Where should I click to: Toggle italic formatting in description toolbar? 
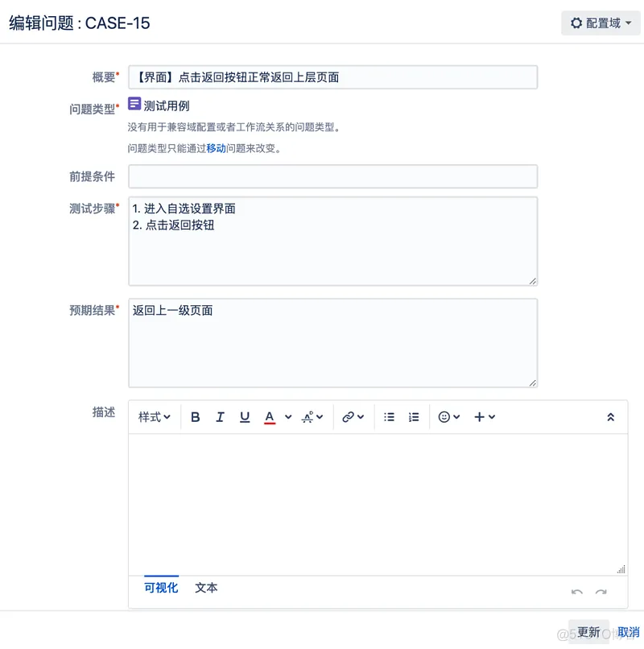tap(220, 417)
